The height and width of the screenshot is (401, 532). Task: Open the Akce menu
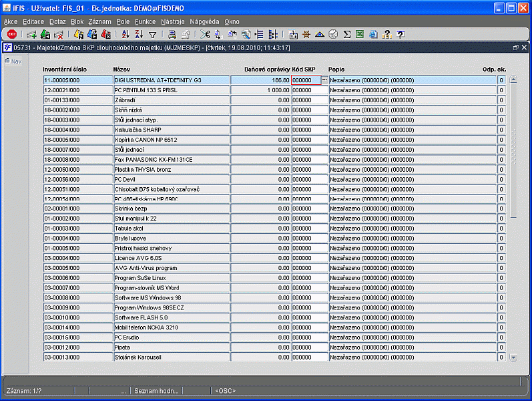tap(11, 22)
